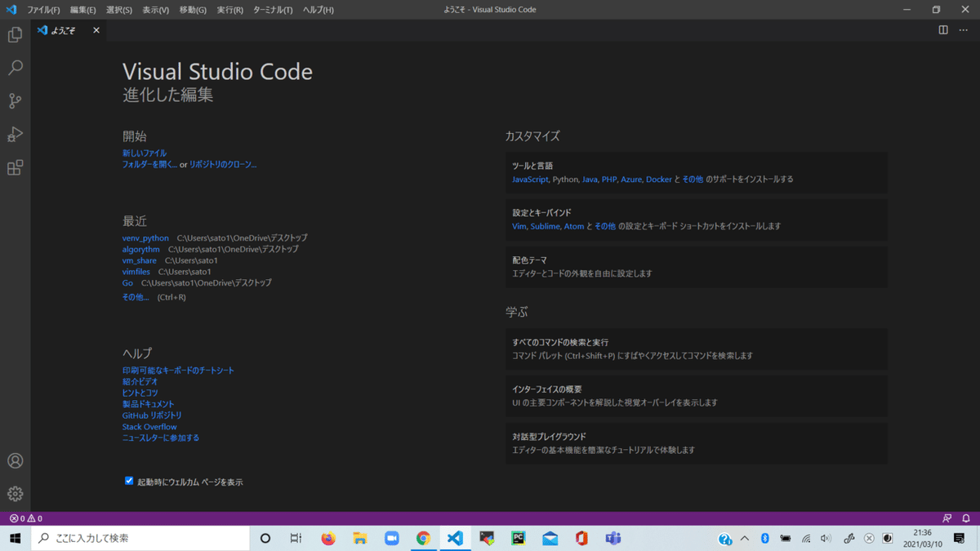The width and height of the screenshot is (980, 551).
Task: Show hidden system tray icons chevron
Action: click(745, 538)
